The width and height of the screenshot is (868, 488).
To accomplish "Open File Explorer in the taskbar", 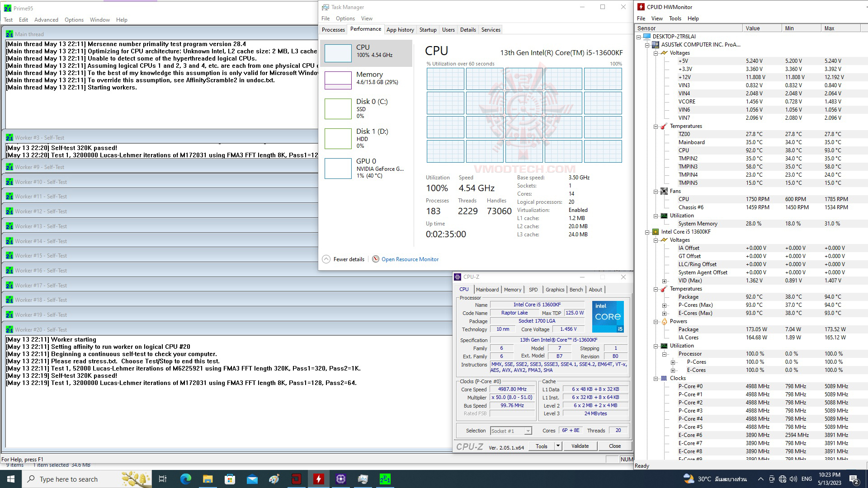I will click(208, 479).
